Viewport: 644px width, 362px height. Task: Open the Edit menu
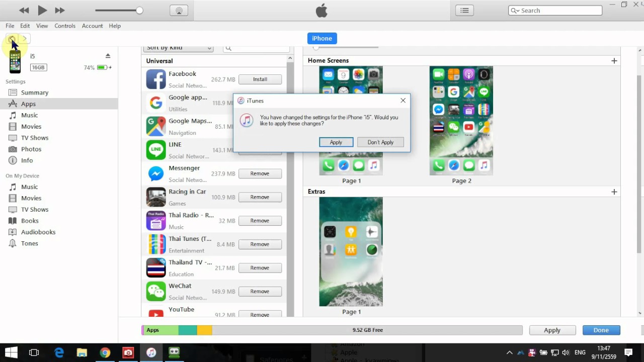(x=25, y=26)
